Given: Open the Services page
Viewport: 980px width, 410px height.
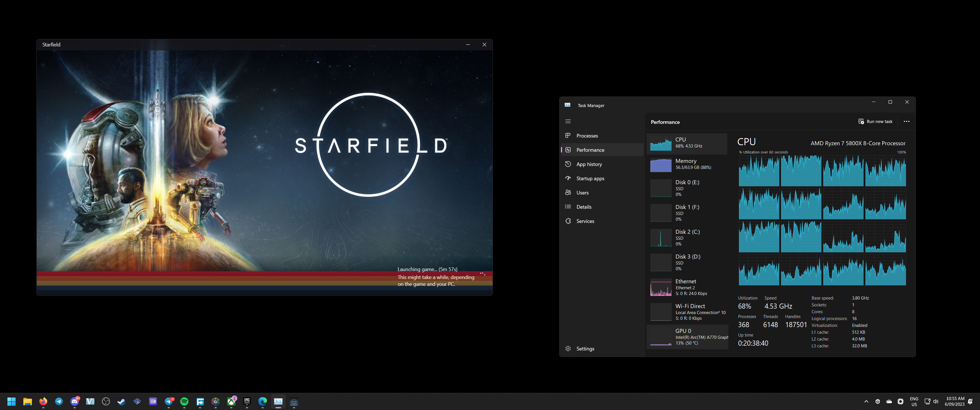Looking at the screenshot, I should (585, 221).
